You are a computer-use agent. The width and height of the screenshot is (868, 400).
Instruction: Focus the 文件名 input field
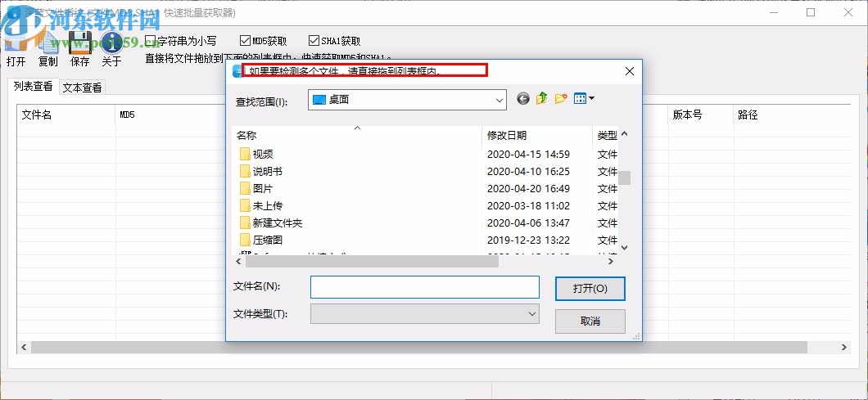425,286
